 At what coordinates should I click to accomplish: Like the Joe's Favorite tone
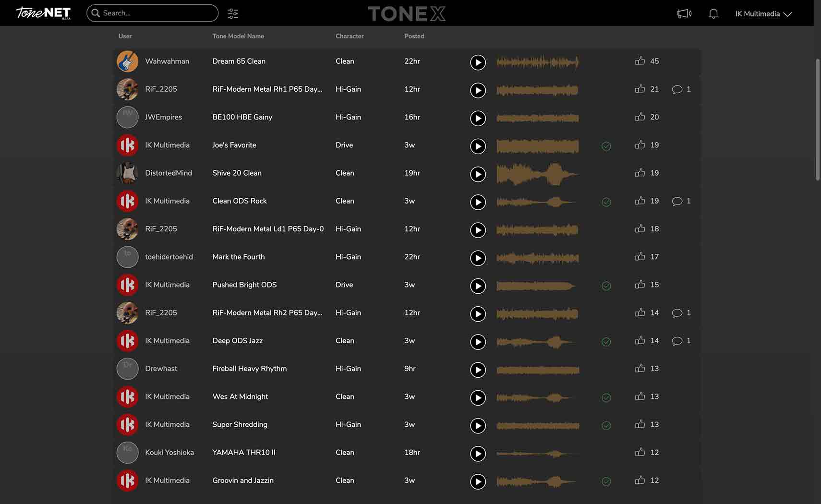tap(640, 144)
